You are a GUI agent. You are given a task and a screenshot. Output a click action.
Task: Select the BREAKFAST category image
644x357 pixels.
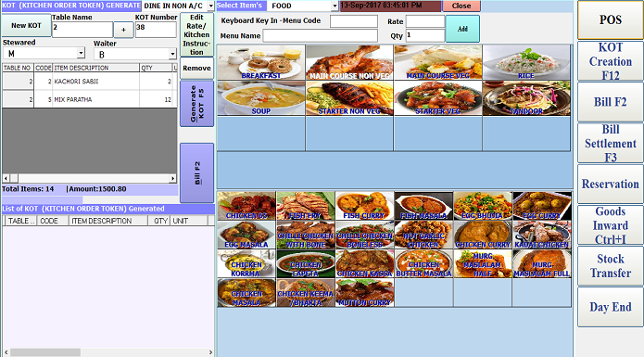coord(260,62)
